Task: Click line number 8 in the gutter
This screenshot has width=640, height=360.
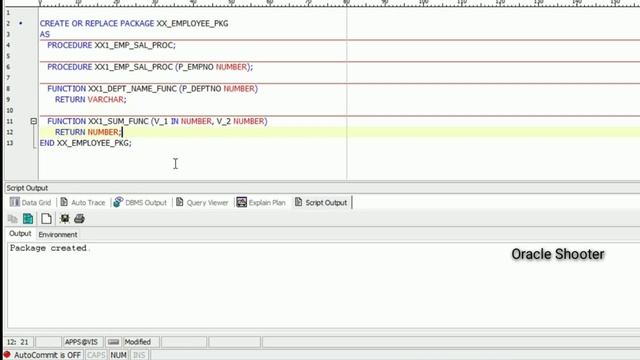Action: [x=8, y=89]
